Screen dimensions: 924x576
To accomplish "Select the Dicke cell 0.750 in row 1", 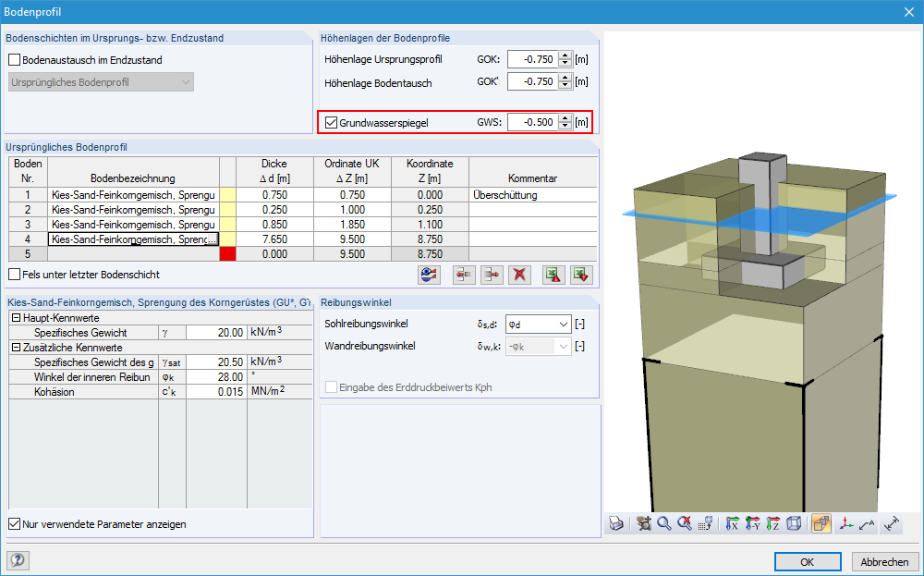I will [274, 195].
